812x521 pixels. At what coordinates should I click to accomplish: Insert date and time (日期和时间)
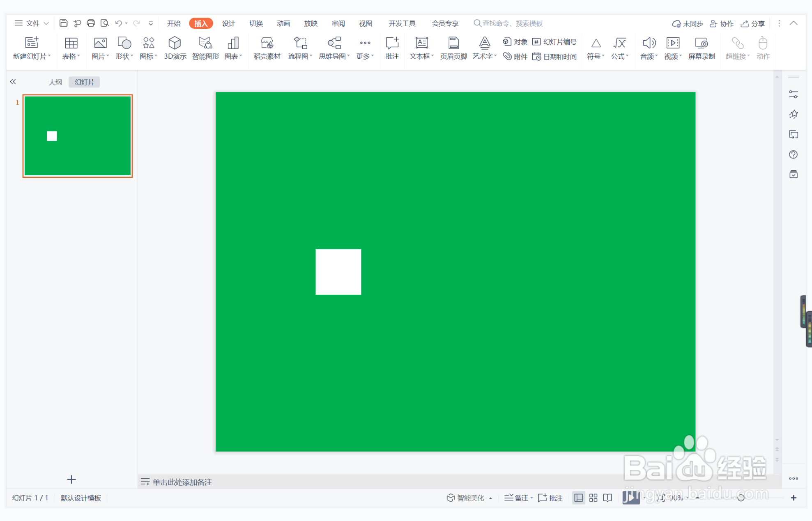[554, 56]
